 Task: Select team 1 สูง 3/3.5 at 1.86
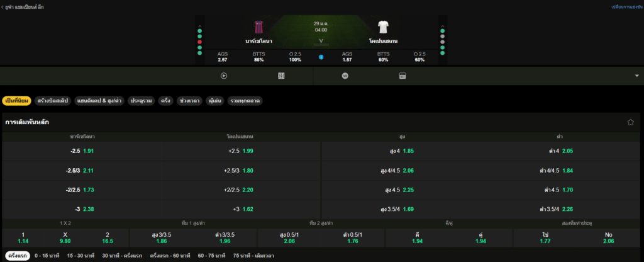162,238
